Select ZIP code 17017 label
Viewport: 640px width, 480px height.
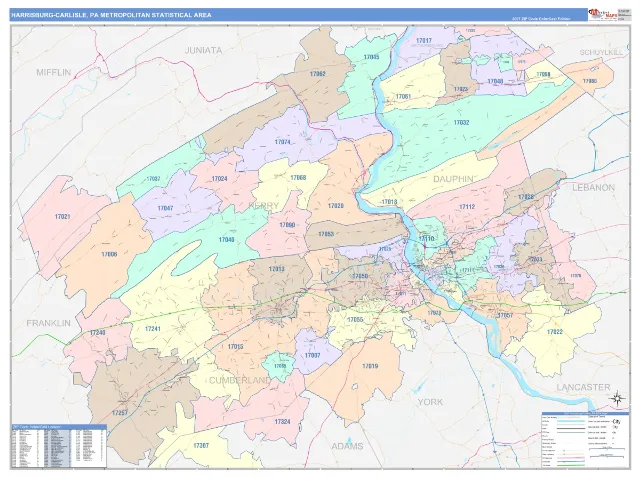tap(424, 41)
